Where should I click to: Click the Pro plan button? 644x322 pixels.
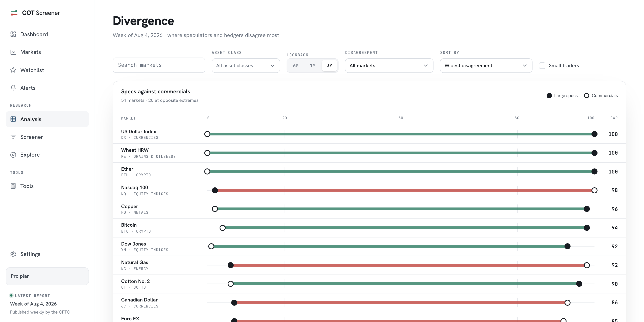47,276
